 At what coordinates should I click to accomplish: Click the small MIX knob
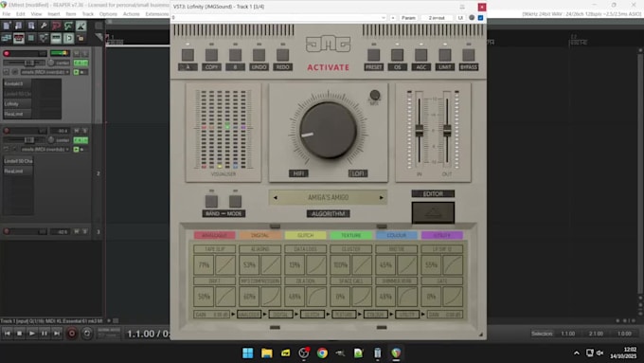(375, 95)
